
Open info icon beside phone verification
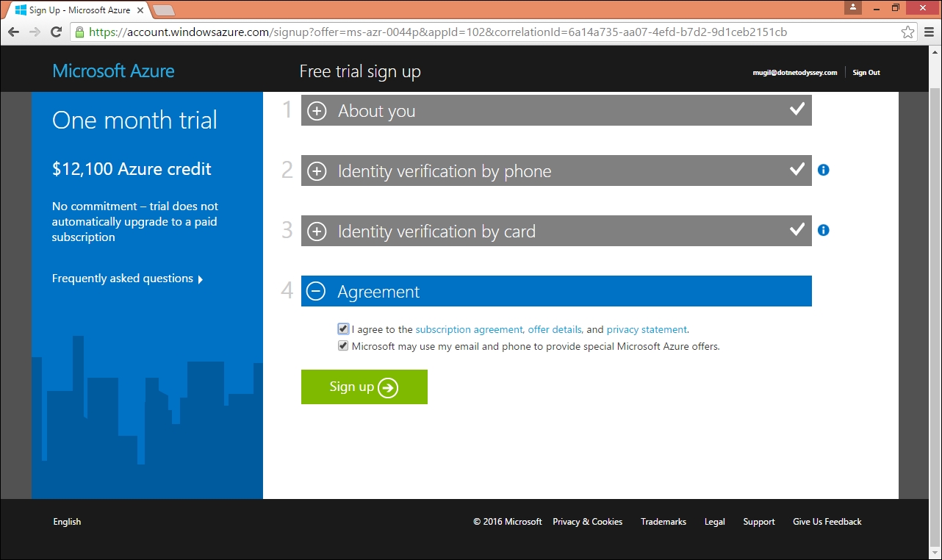(x=823, y=170)
